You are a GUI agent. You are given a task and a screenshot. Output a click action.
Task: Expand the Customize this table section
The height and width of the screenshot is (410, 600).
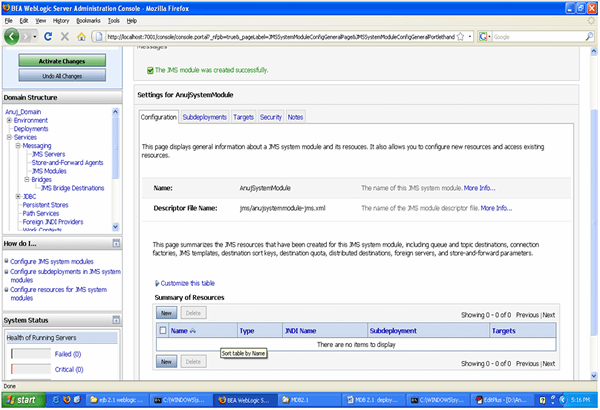[x=186, y=284]
